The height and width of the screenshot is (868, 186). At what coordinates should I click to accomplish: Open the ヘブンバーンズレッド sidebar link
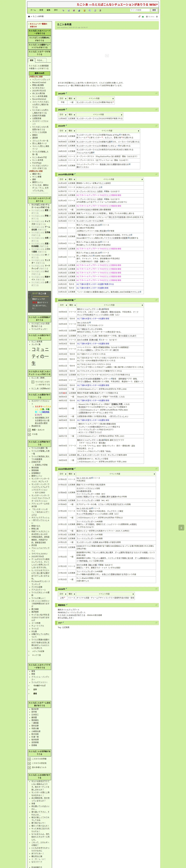point(41,80)
